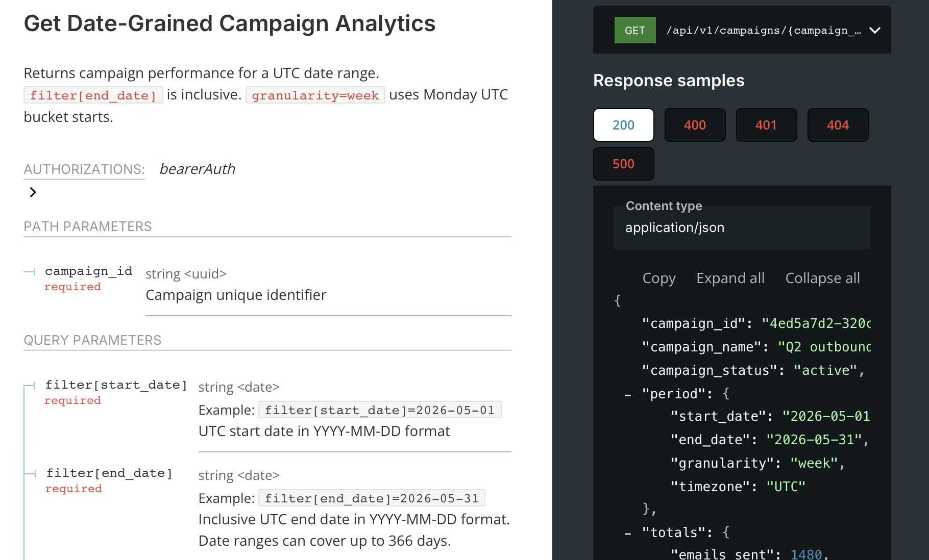Image resolution: width=929 pixels, height=560 pixels.
Task: Click the campaign_name value "Q2 outbound"
Action: [x=824, y=347]
